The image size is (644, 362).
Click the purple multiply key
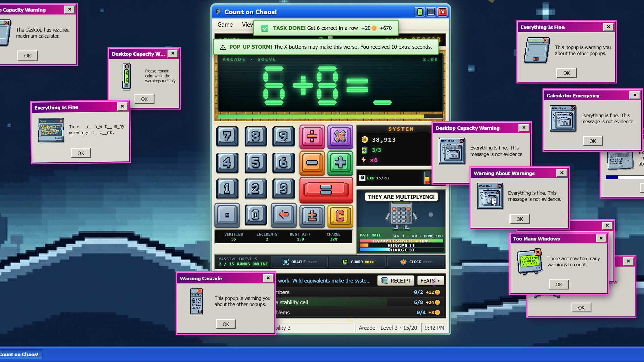coord(340,136)
